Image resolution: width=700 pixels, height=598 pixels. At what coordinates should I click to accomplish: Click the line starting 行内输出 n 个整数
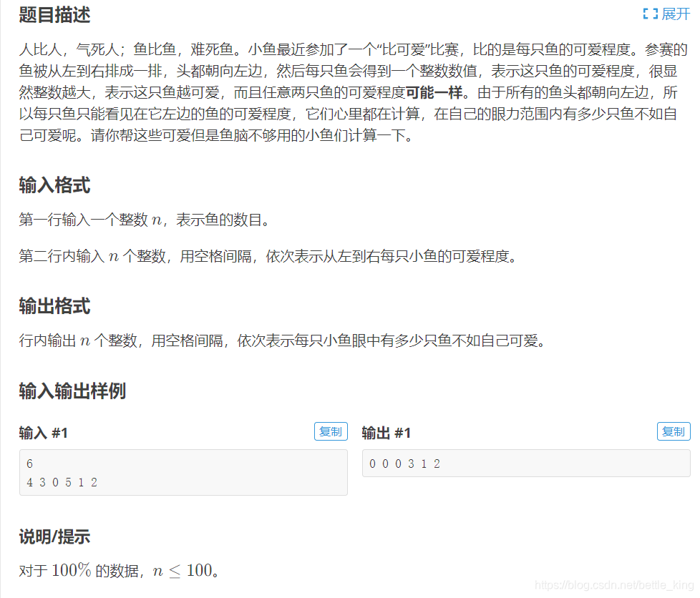(x=283, y=340)
